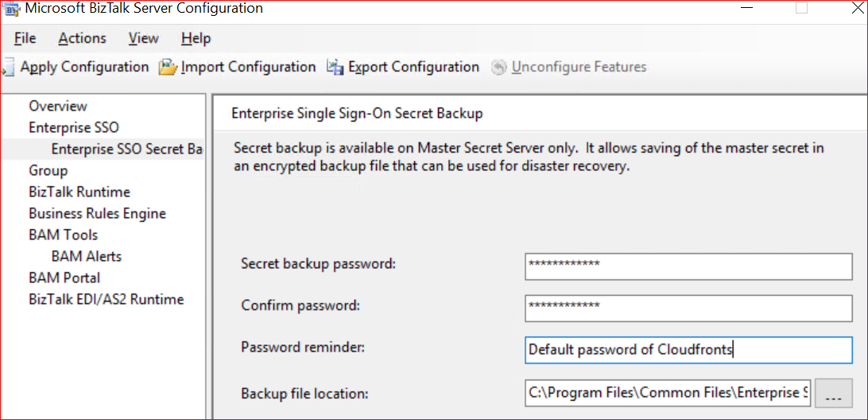Open the File menu
The image size is (868, 420).
point(25,38)
